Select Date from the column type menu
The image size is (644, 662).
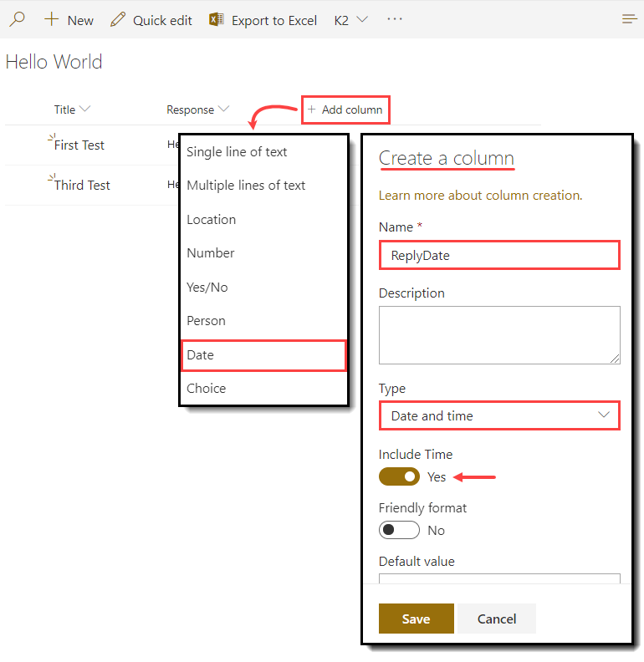tap(263, 355)
